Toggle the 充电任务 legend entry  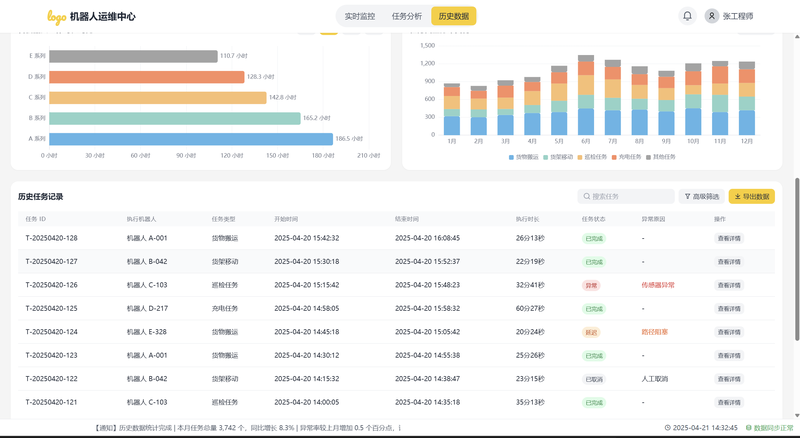click(x=627, y=157)
